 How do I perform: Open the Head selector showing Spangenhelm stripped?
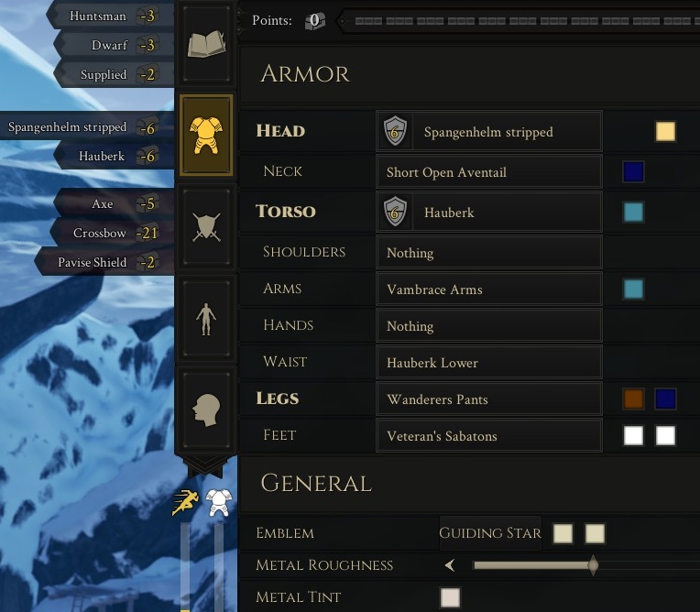(489, 131)
